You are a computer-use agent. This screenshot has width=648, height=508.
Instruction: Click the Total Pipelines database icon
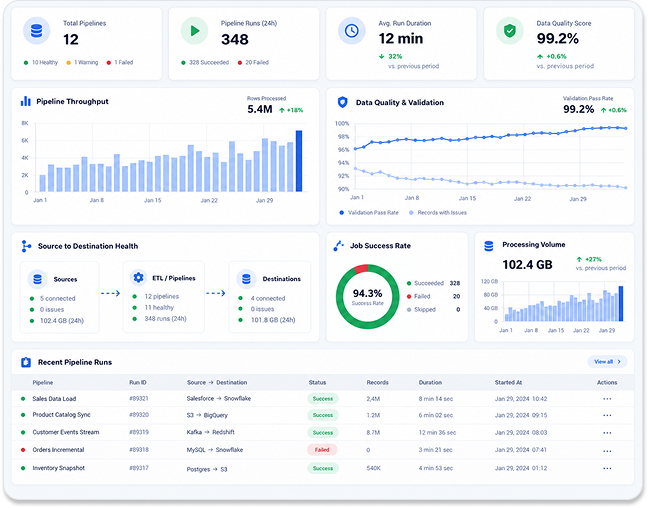click(36, 31)
